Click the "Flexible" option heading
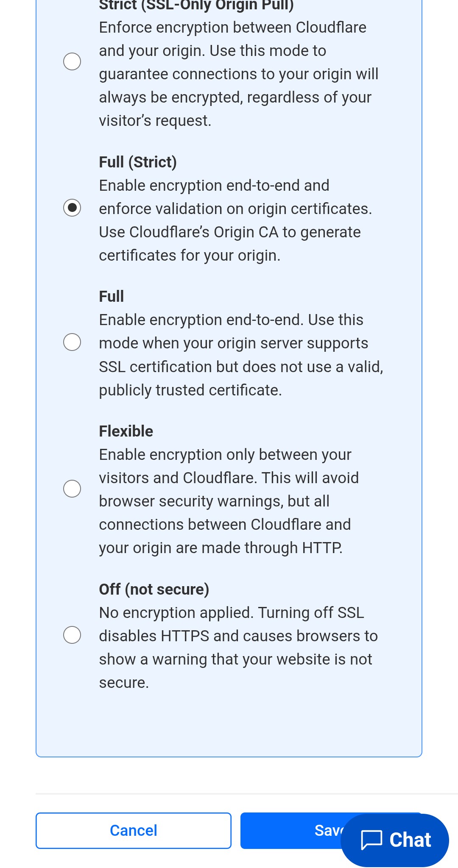The width and height of the screenshot is (458, 868). [x=126, y=431]
